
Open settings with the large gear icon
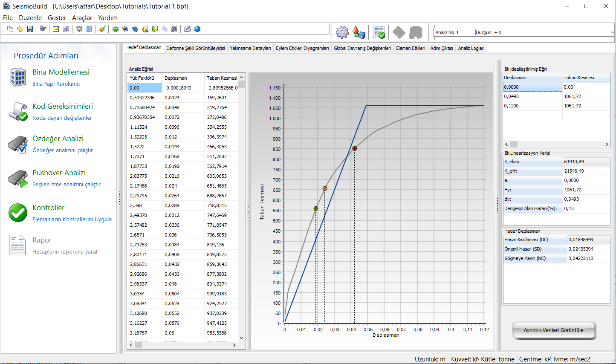pos(342,32)
